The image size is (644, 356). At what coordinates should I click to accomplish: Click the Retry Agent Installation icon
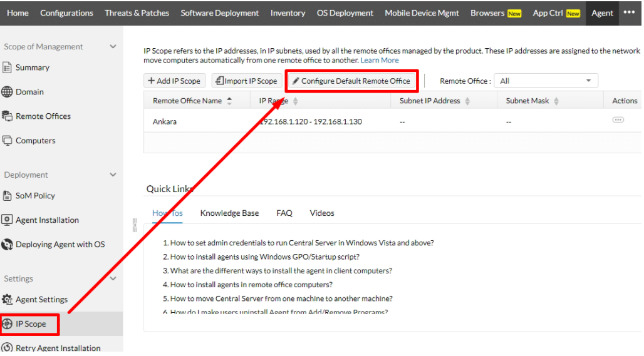pos(7,348)
